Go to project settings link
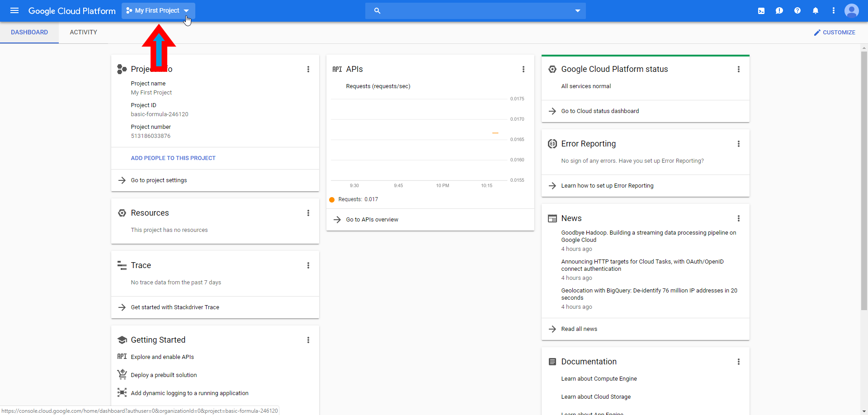This screenshot has height=415, width=868. [x=159, y=180]
